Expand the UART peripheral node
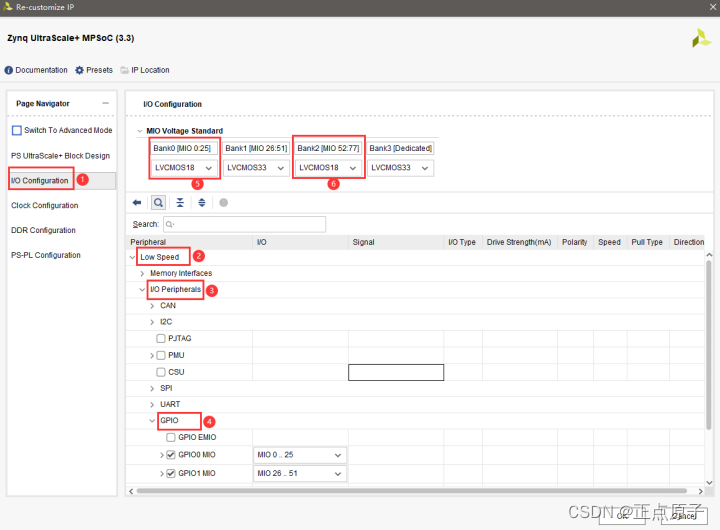The width and height of the screenshot is (720, 530). click(x=152, y=405)
